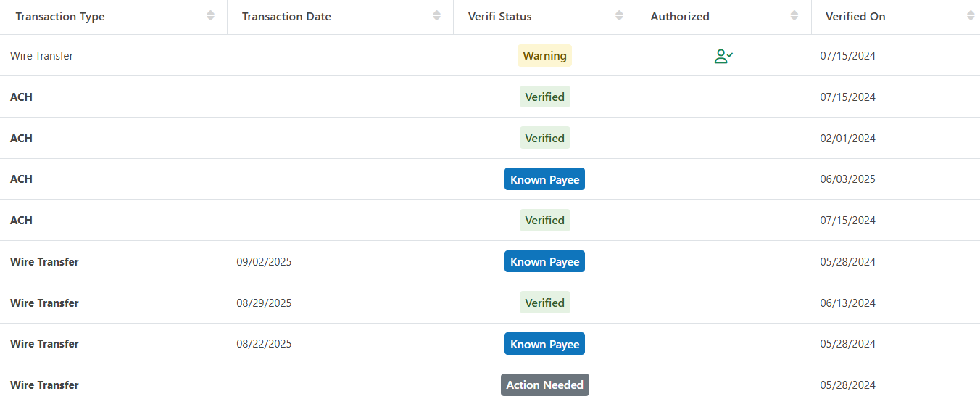Viewport: 980px width, 402px height.
Task: Select the 09/02/2025 transaction date cell
Action: click(x=264, y=262)
